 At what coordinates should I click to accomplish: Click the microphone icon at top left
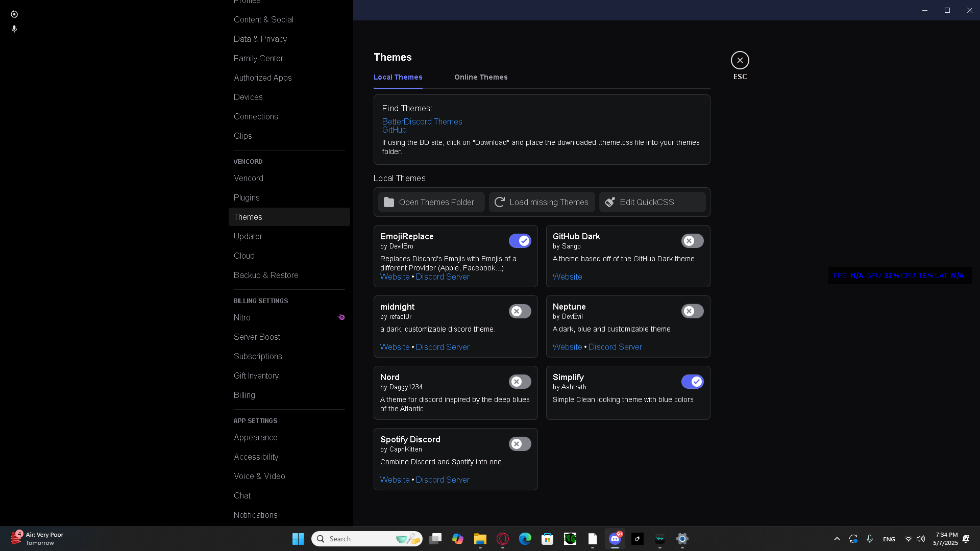14,29
